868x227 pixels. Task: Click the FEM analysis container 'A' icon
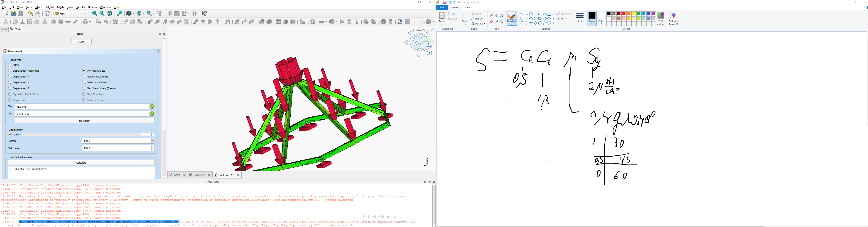coord(6,22)
